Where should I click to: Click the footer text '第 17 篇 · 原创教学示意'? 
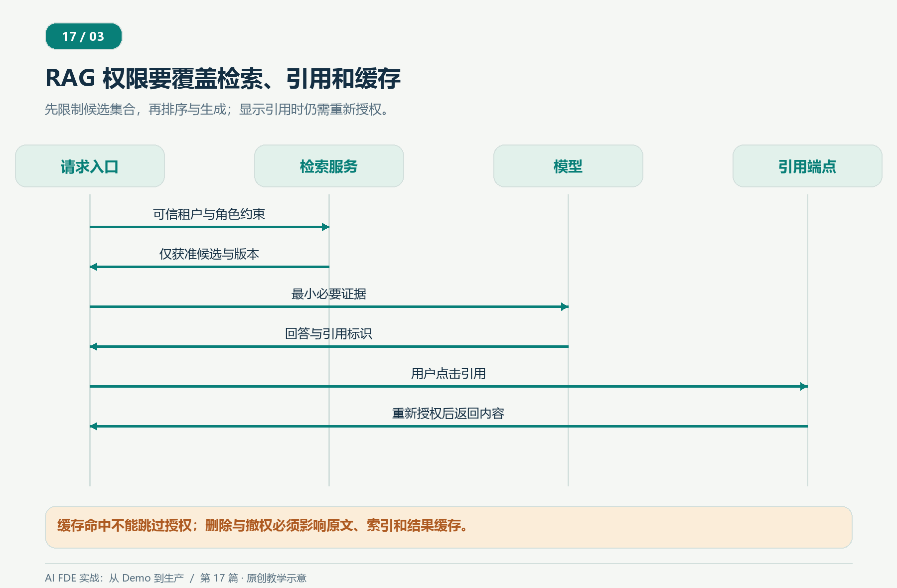point(253,578)
